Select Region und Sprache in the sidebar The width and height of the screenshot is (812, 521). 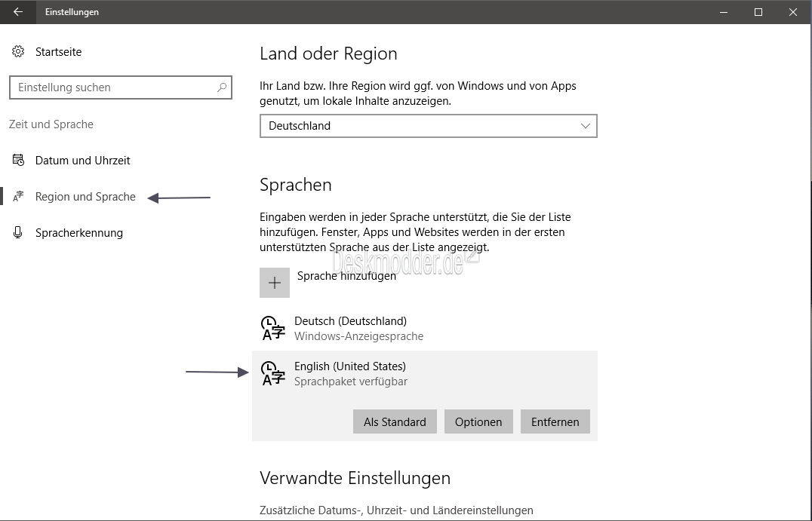pos(85,197)
